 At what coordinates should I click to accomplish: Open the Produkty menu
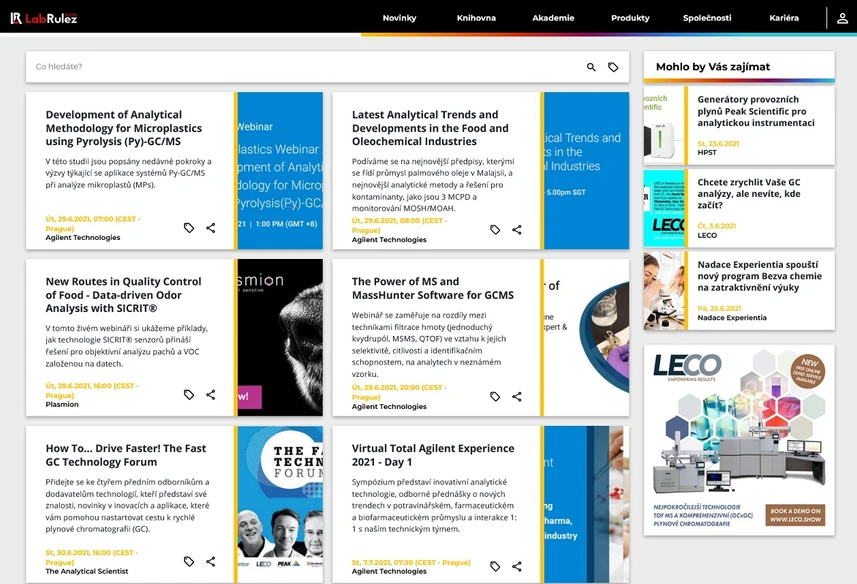click(630, 18)
